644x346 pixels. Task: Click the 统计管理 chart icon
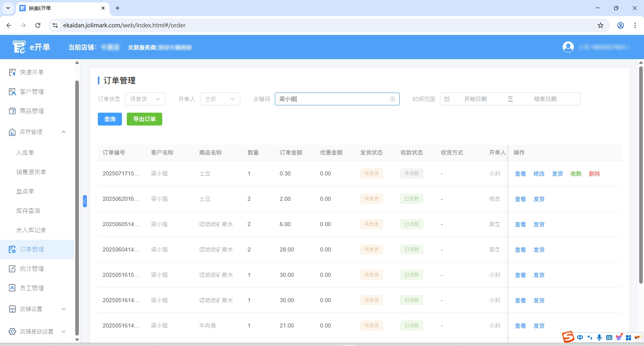click(x=12, y=269)
